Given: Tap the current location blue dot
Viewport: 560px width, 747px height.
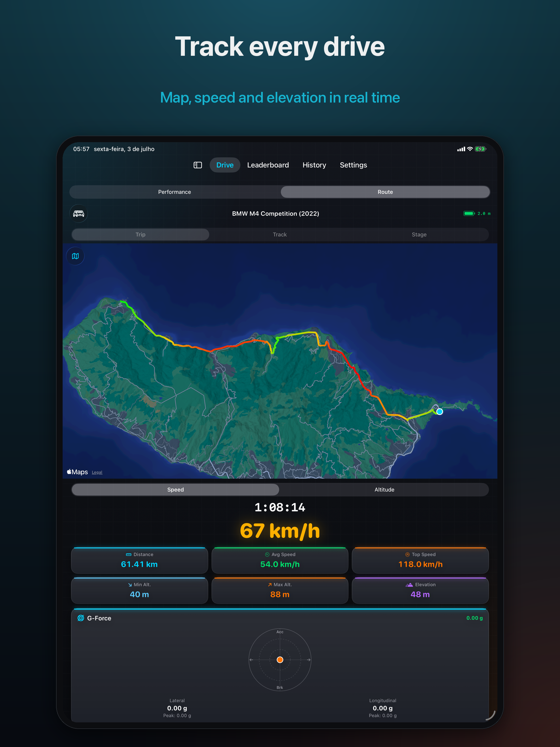Looking at the screenshot, I should pos(439,411).
